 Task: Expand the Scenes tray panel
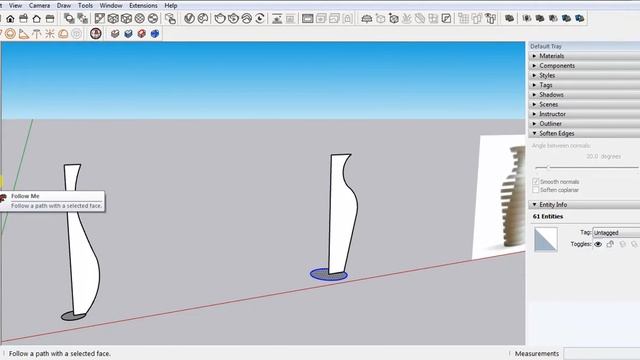click(584, 104)
